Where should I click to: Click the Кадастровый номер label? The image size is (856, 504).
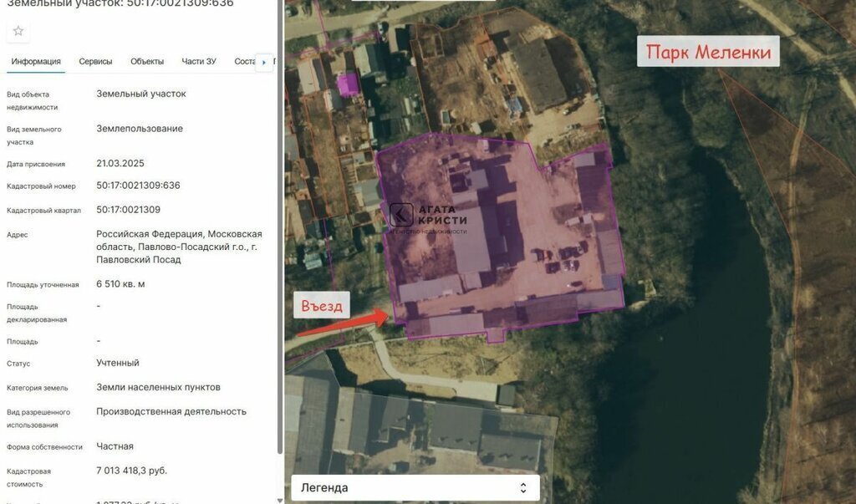click(x=41, y=186)
